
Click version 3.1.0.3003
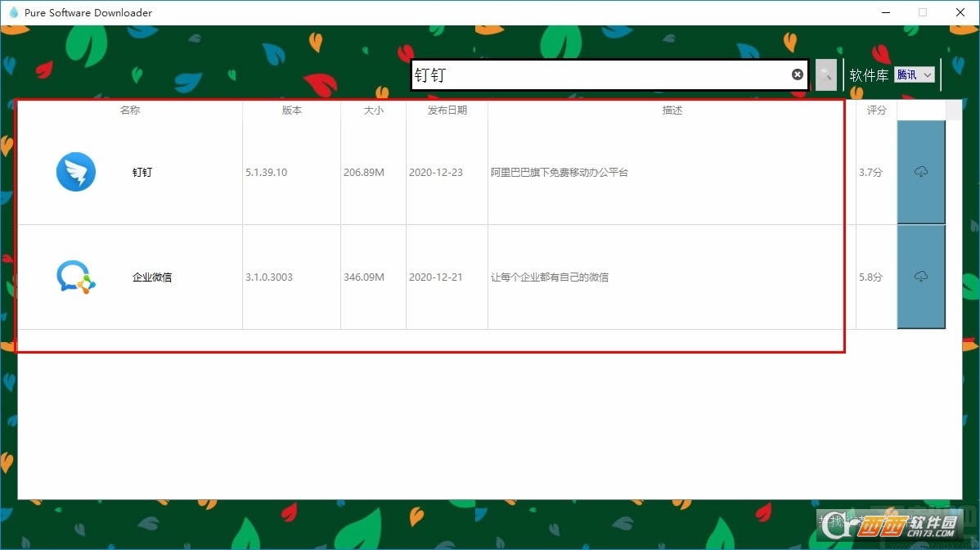click(269, 277)
